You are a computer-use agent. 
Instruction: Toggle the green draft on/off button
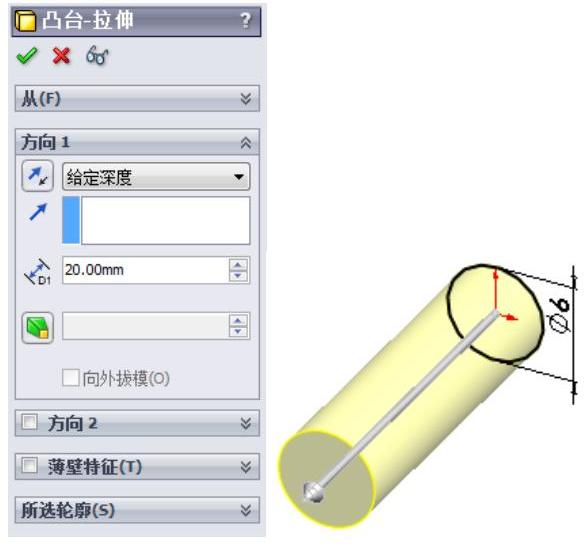38,328
